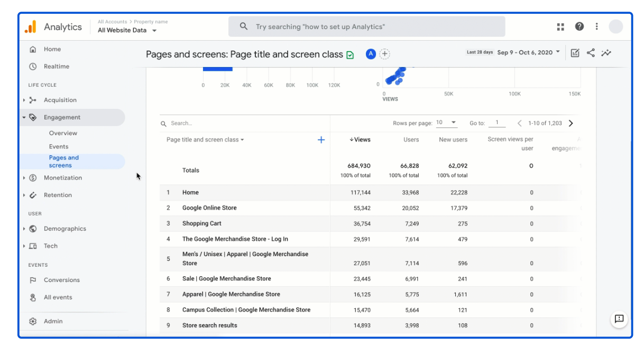Click the blue A comparison badge
Screen dimensions: 644x347
371,54
